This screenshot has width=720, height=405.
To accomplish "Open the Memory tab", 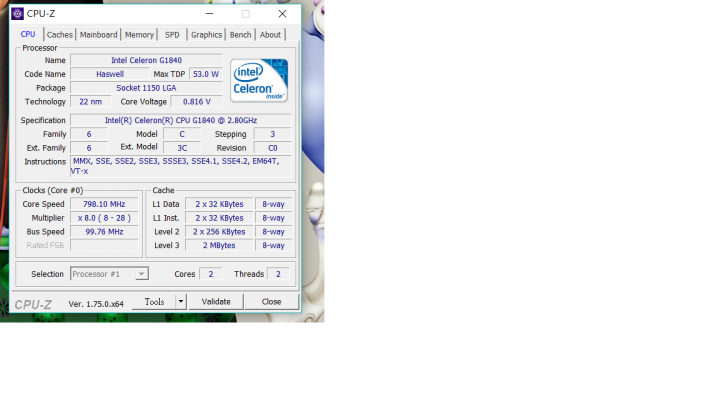I will 139,35.
